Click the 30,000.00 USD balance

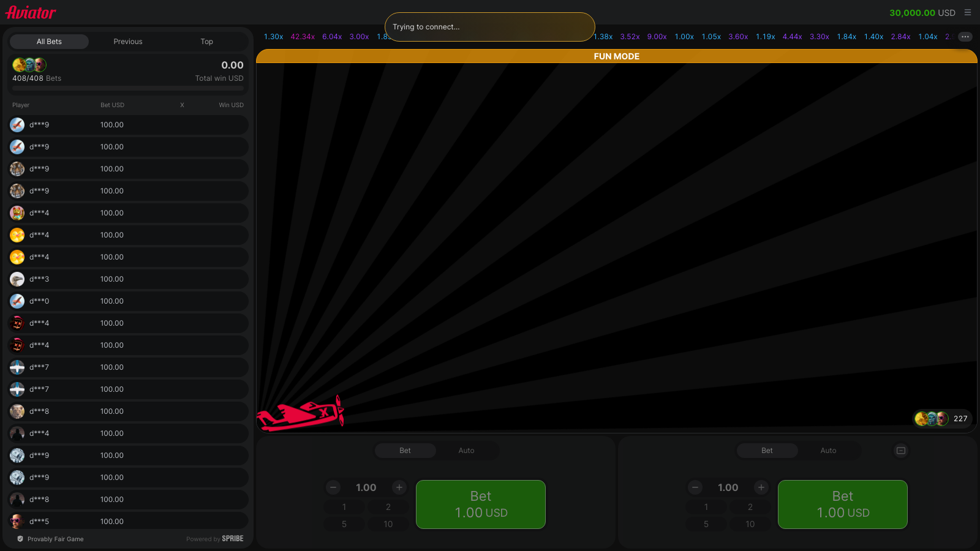click(922, 12)
